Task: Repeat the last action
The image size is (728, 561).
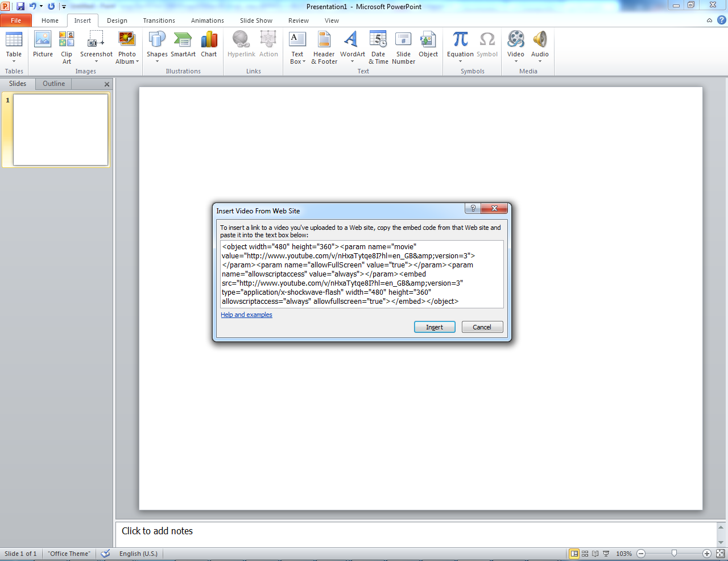Action: [x=51, y=6]
